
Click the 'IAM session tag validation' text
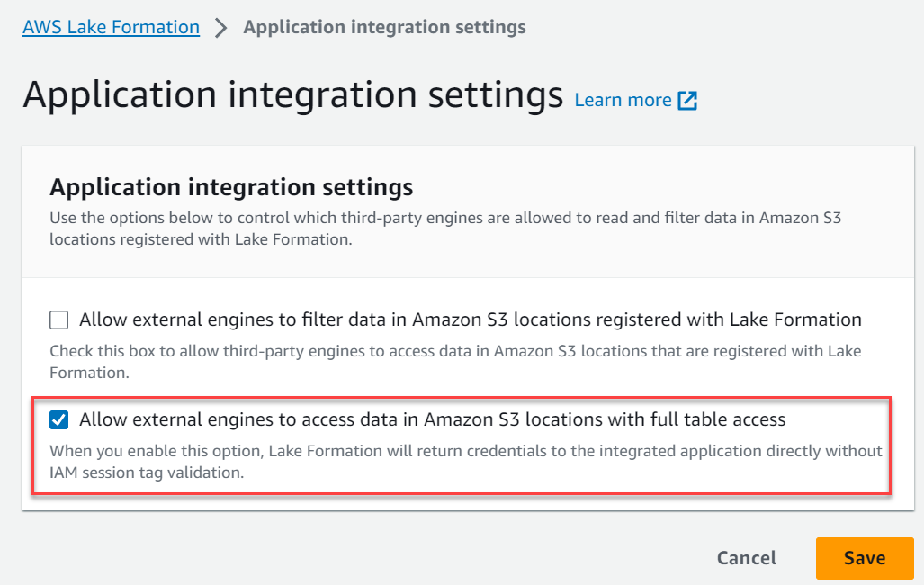point(147,472)
